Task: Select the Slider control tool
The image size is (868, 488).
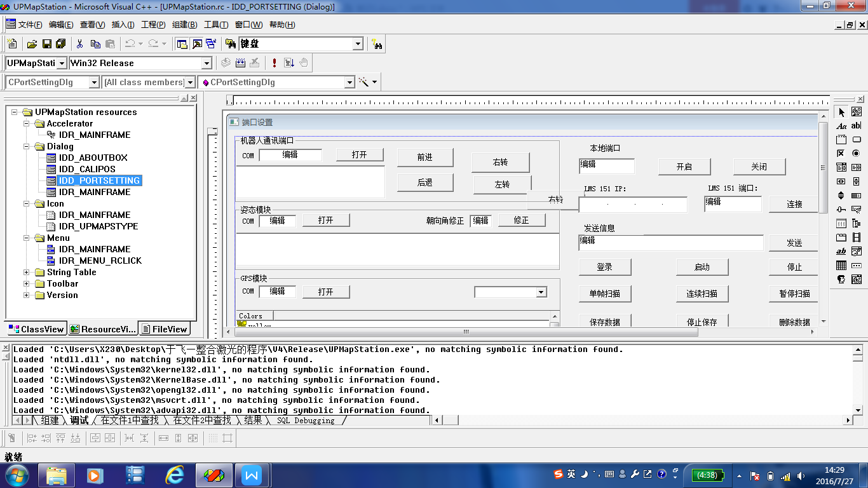Action: pos(842,210)
